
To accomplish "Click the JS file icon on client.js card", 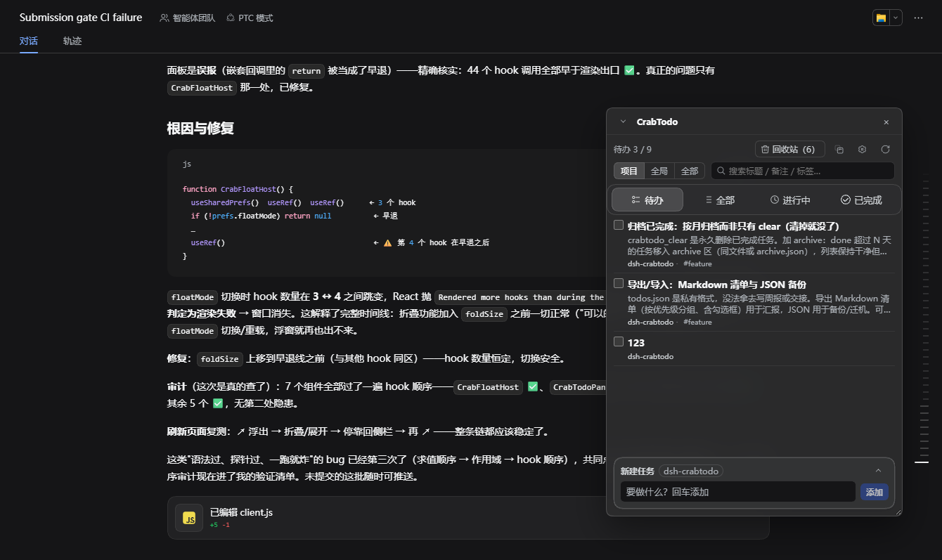I will 189,518.
